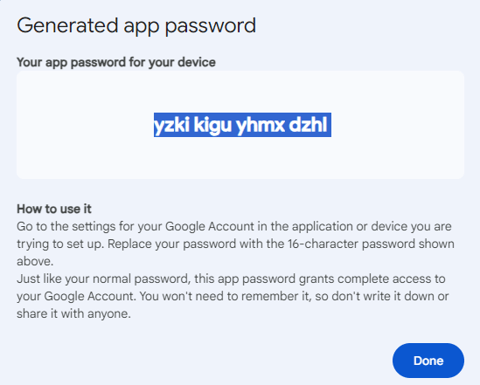Click the "How to use it" heading
480x385 pixels.
(x=54, y=209)
